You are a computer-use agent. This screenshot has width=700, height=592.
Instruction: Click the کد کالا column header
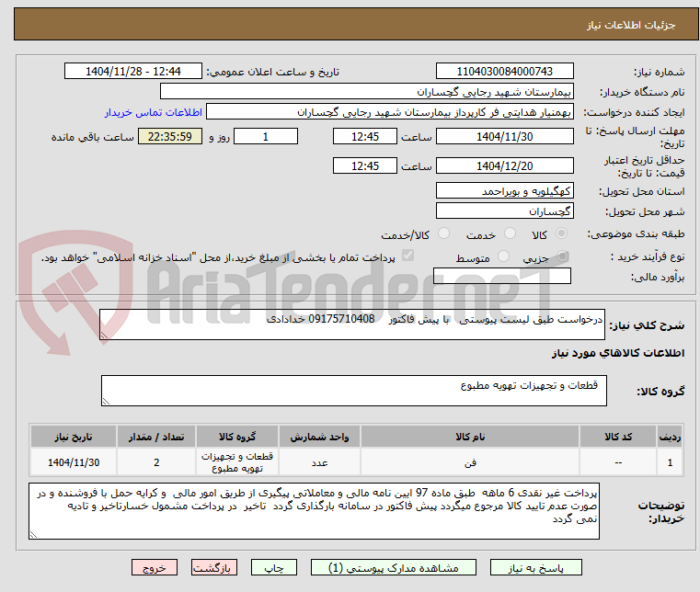[x=618, y=437]
